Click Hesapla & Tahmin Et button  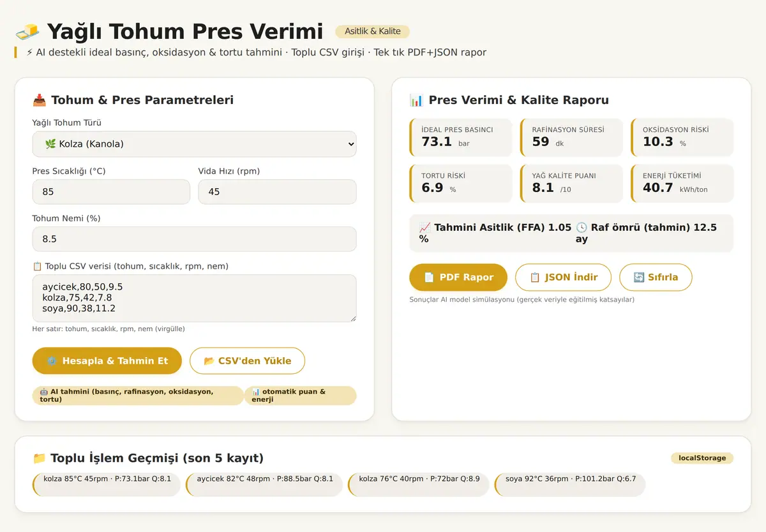click(x=107, y=360)
